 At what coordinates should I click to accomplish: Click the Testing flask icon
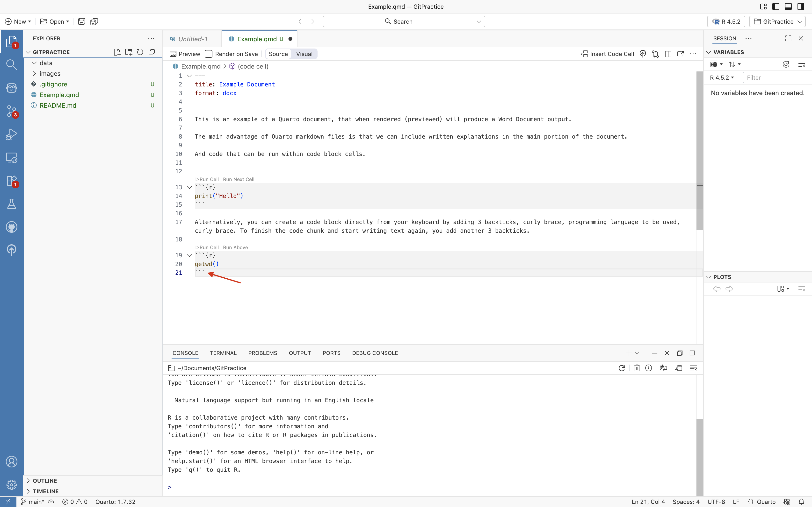11,204
